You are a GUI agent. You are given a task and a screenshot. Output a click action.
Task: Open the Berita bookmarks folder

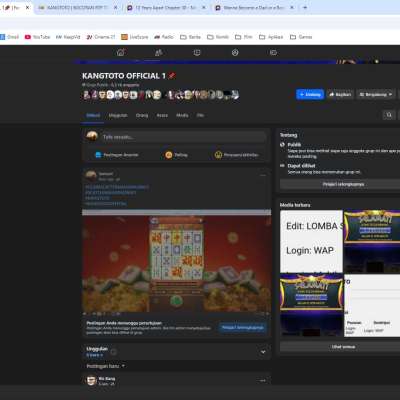pyautogui.click(x=191, y=37)
